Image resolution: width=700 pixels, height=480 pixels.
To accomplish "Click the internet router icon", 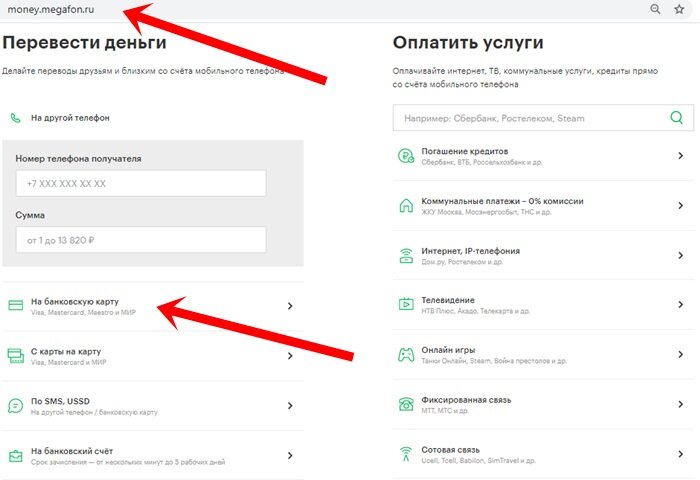I will pyautogui.click(x=406, y=255).
